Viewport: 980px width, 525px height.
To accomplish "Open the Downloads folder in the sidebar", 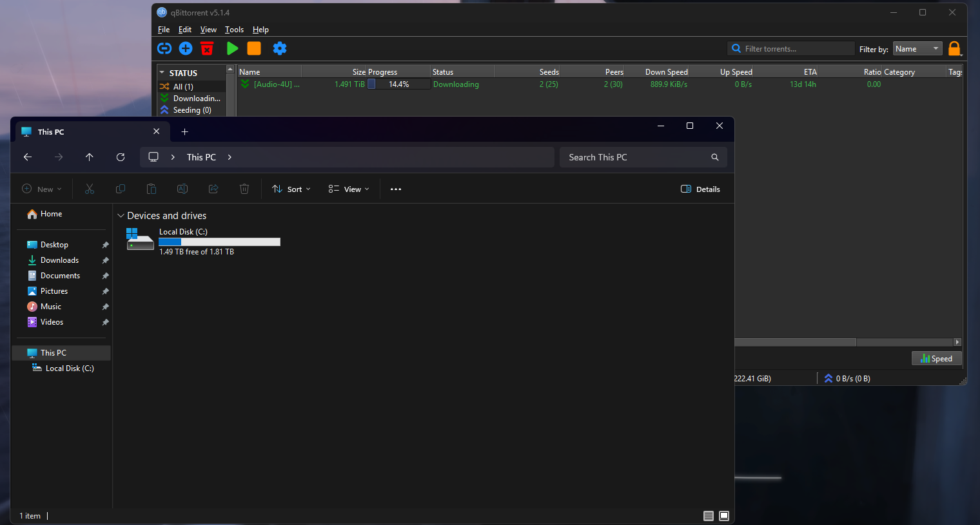I will point(59,260).
